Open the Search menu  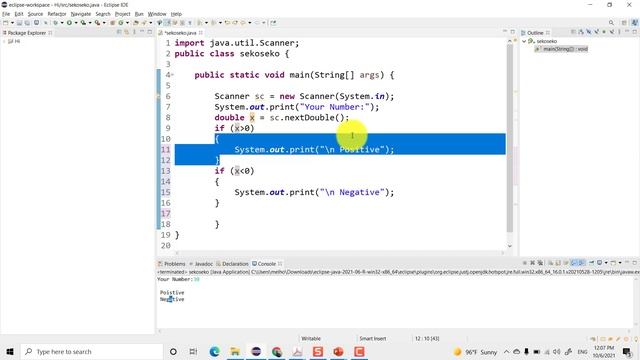click(103, 14)
